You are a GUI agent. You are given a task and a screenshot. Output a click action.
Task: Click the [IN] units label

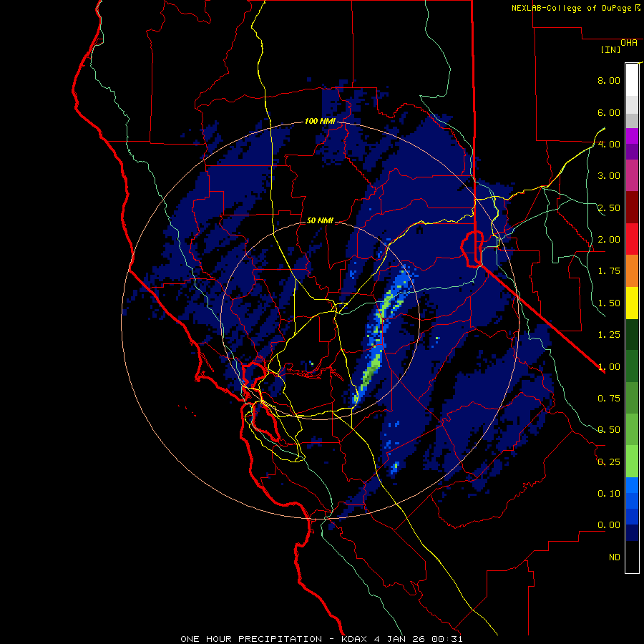[x=611, y=49]
